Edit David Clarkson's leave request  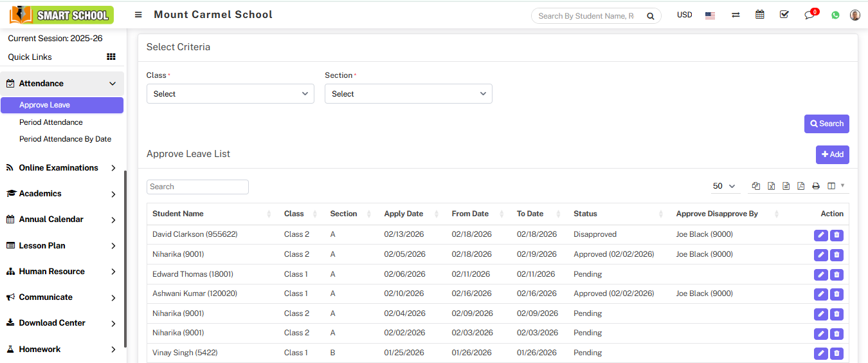click(820, 235)
